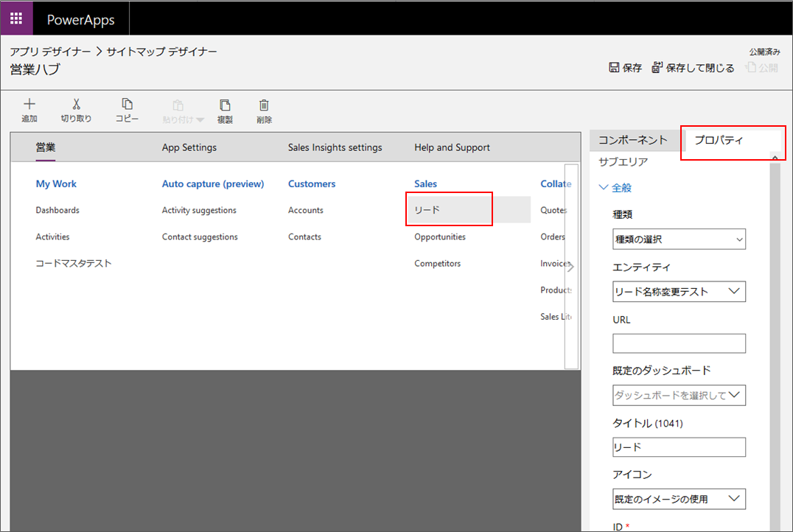Click the 削除 (Delete) icon

click(264, 109)
